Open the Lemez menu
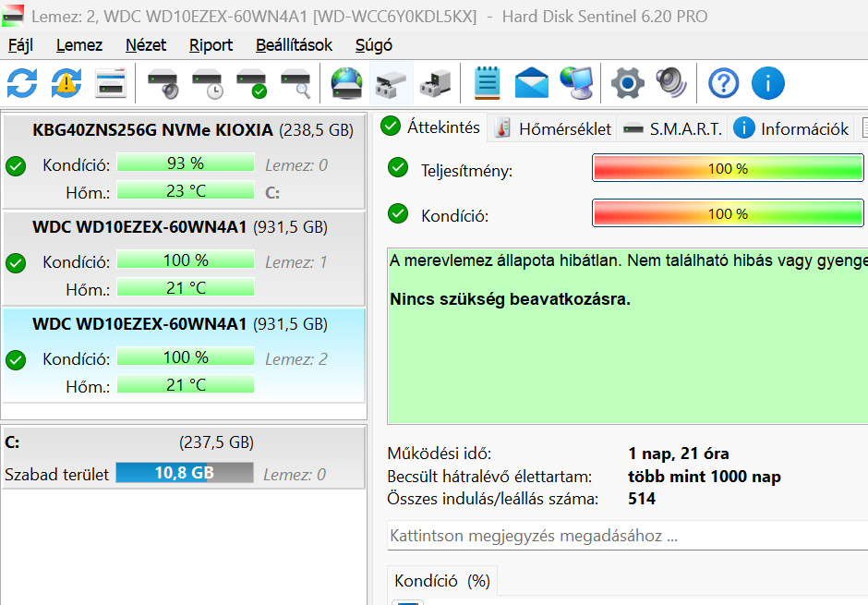The width and height of the screenshot is (868, 605). click(x=79, y=45)
